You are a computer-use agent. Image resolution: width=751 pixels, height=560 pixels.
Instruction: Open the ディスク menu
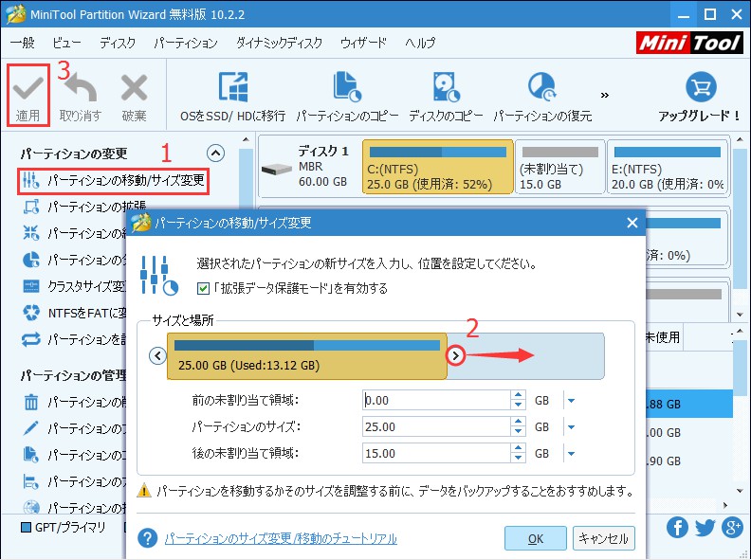[118, 43]
